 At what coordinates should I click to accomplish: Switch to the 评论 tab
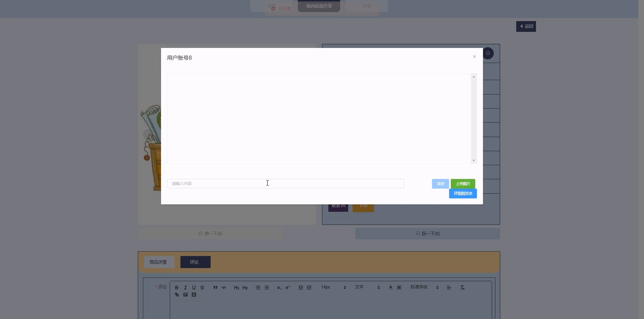point(195,262)
